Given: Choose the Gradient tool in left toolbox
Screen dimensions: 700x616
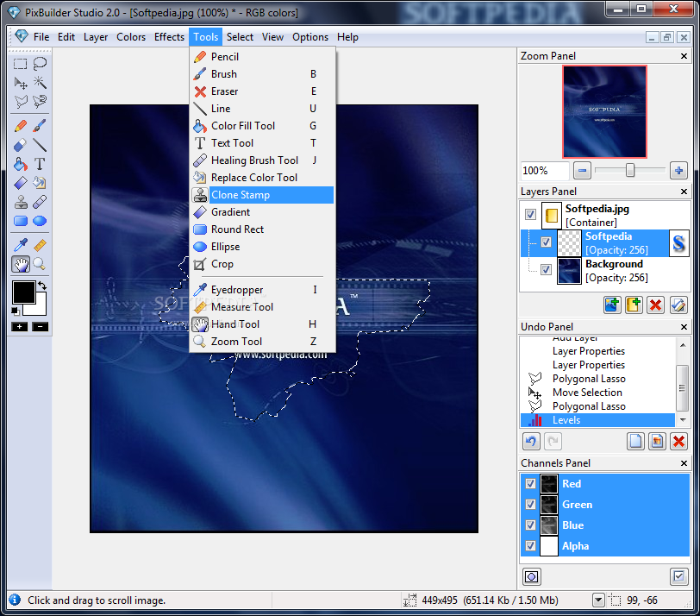Looking at the screenshot, I should pyautogui.click(x=20, y=183).
